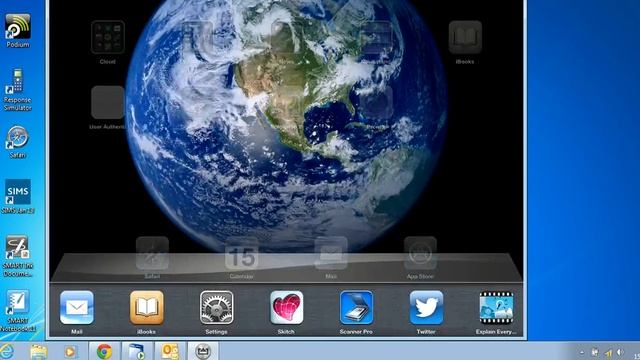
Task: Tap the dimmed User Authentication icon
Action: click(x=108, y=102)
